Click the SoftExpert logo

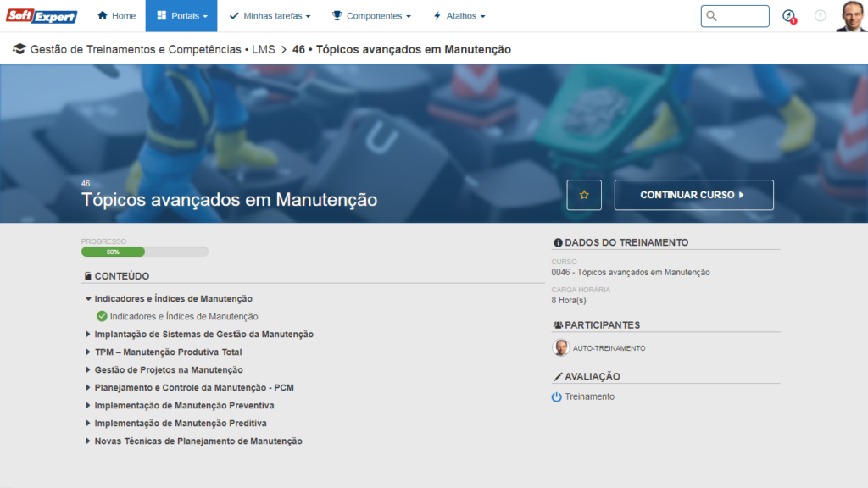point(42,16)
